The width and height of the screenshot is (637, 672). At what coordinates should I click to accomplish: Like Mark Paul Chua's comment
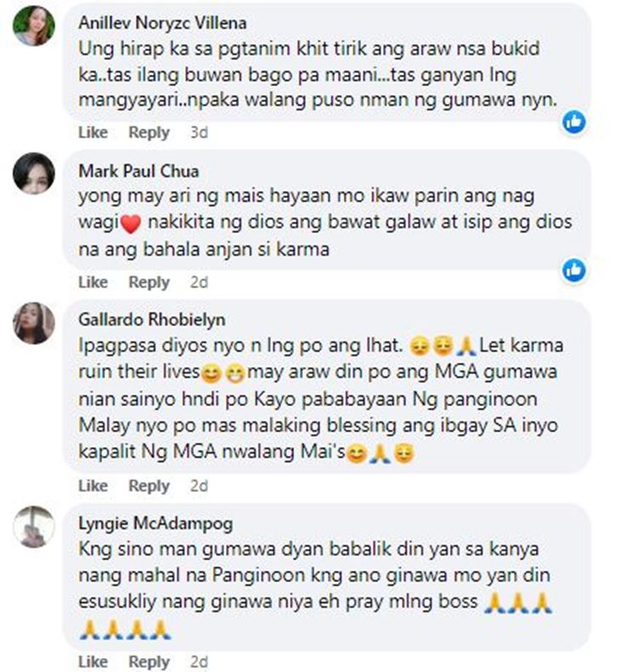coord(93,282)
